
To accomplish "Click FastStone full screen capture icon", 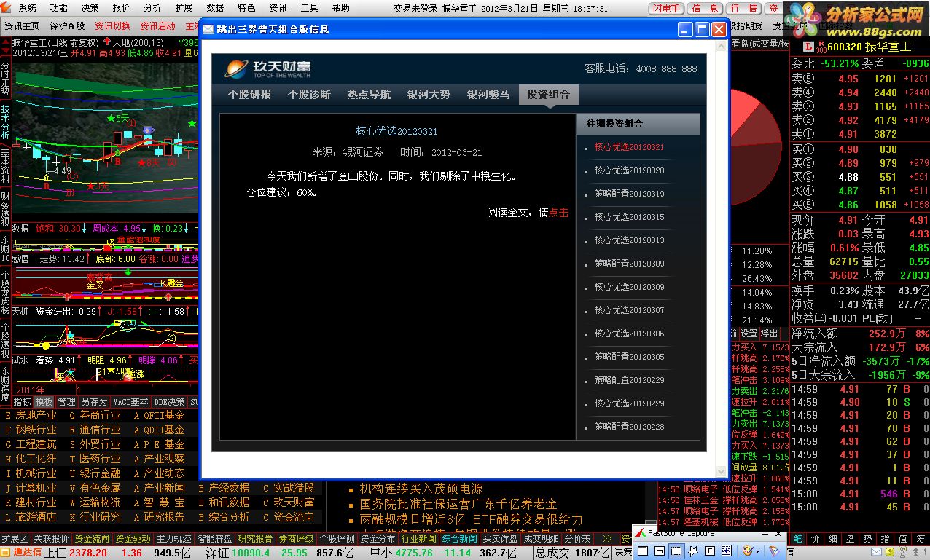I will coord(710,551).
